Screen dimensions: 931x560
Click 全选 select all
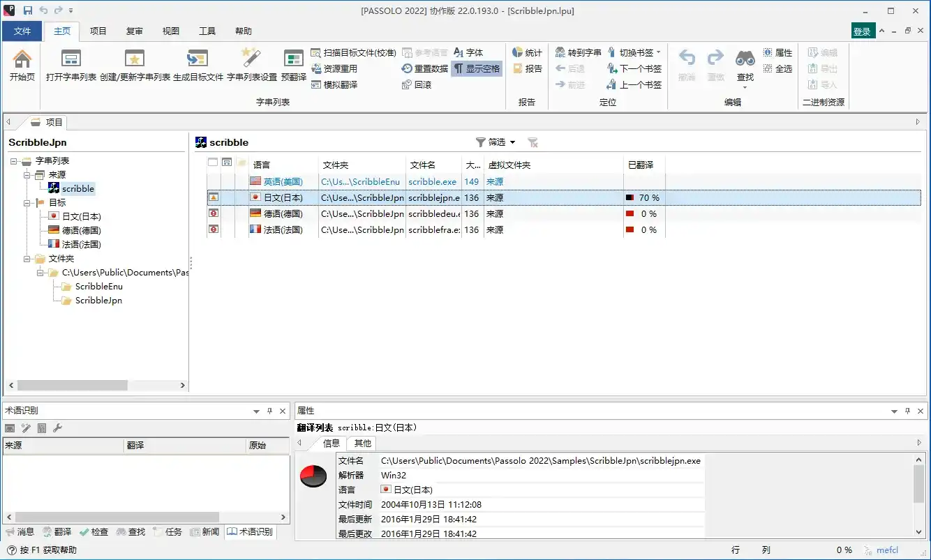(x=777, y=69)
